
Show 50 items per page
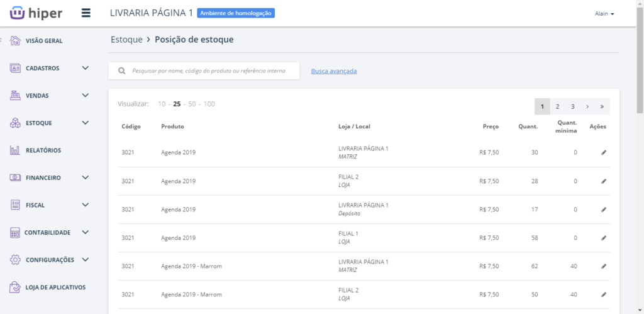192,104
